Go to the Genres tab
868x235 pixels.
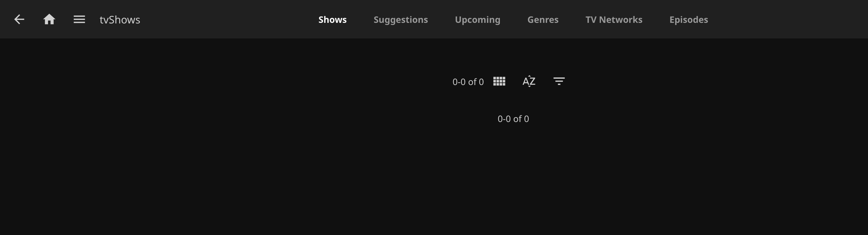(543, 20)
